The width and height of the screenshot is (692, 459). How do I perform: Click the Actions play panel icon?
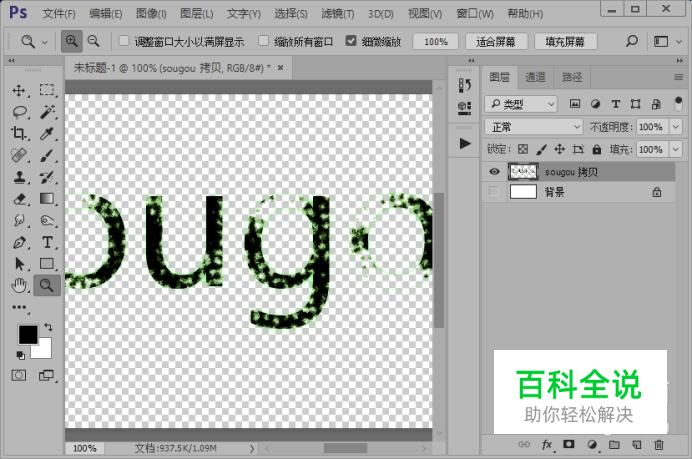464,144
